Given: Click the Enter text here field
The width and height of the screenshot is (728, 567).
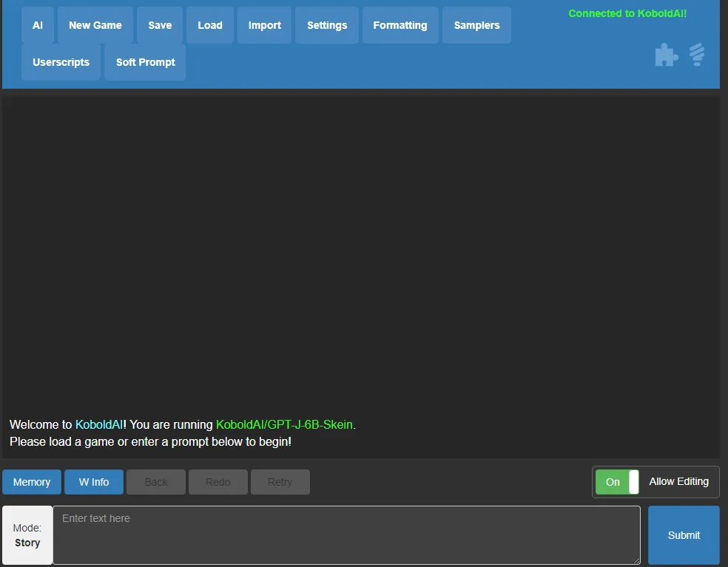Looking at the screenshot, I should (x=346, y=535).
